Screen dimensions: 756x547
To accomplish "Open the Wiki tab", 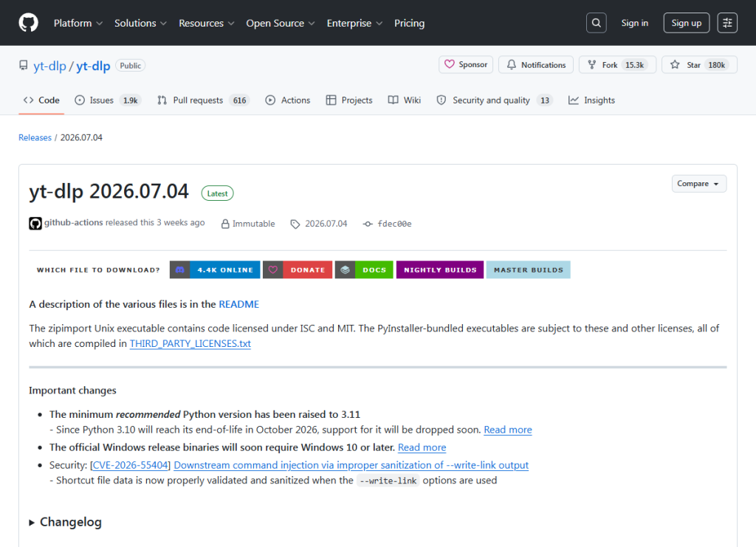I will pos(405,100).
